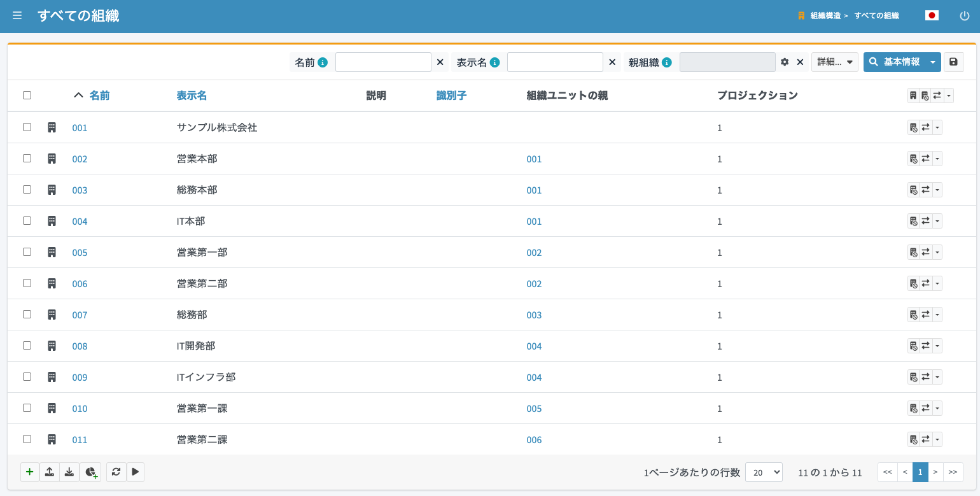The image size is (980, 496).
Task: Click pie chart create report icon
Action: point(90,472)
